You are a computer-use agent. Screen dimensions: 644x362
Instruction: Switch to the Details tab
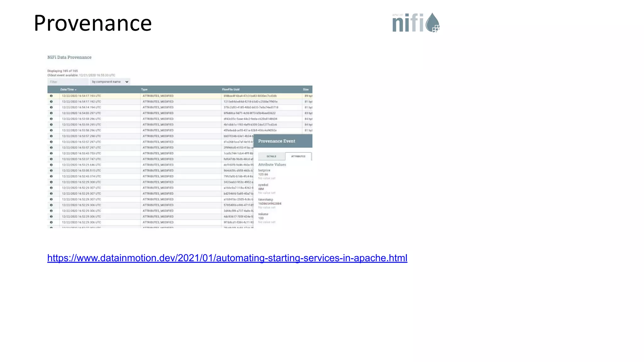[271, 156]
